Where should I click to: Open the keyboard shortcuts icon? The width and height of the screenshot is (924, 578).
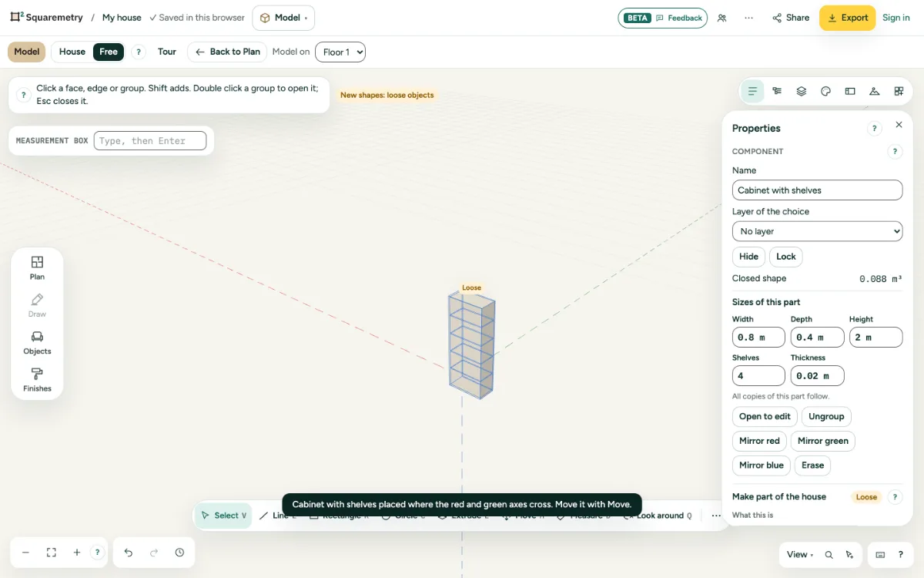[880, 555]
